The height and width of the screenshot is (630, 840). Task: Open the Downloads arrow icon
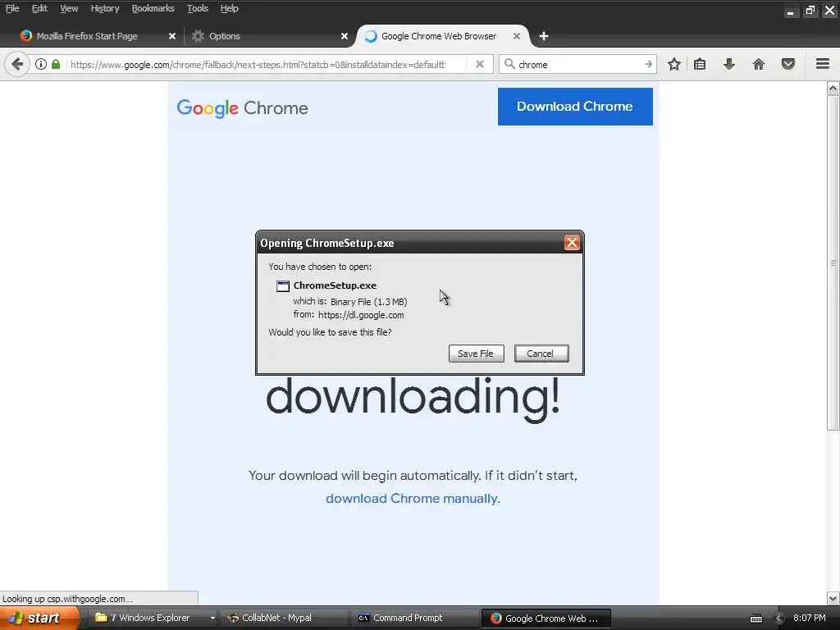729,64
